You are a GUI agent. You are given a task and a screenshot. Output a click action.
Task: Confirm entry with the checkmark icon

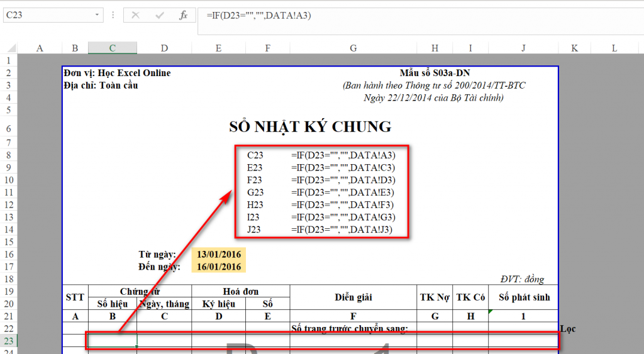(160, 16)
